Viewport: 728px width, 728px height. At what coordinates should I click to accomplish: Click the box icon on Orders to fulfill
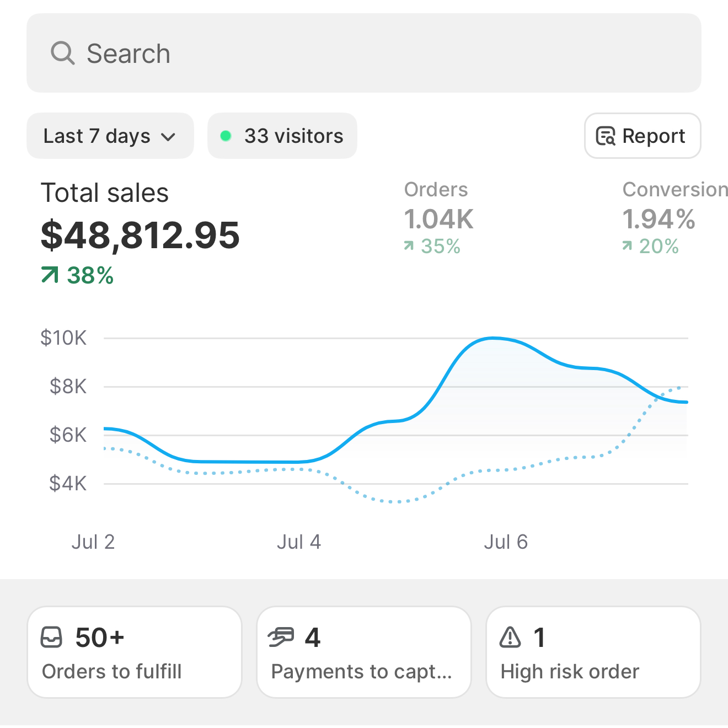[52, 638]
